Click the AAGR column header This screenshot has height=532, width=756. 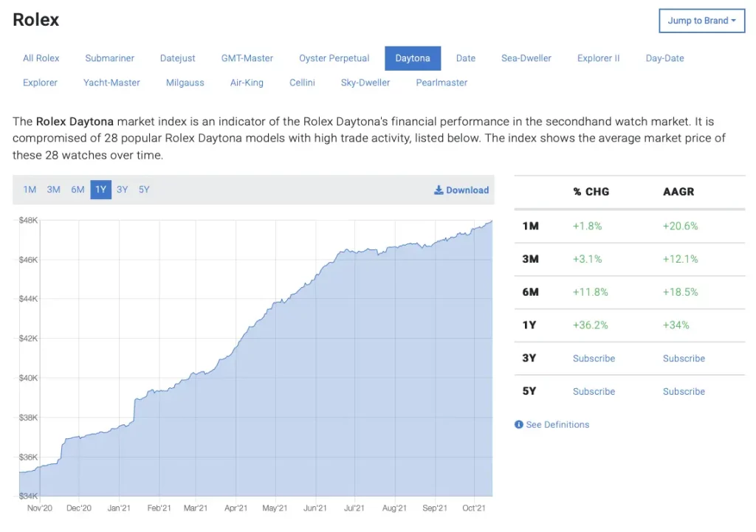[x=678, y=192]
